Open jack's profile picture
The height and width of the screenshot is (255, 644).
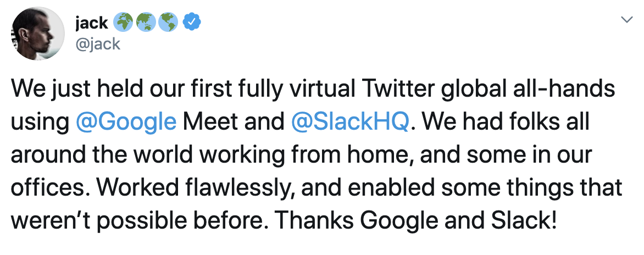click(38, 34)
